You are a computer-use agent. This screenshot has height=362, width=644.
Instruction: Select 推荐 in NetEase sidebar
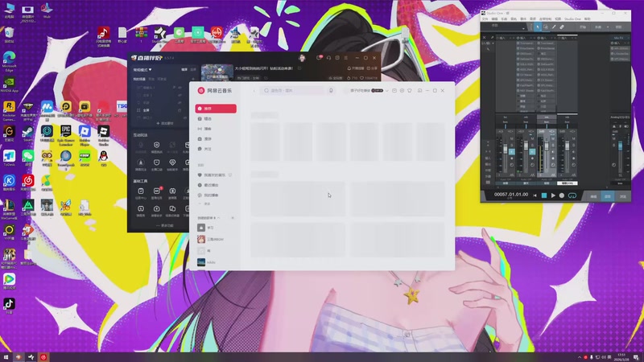pyautogui.click(x=216, y=109)
